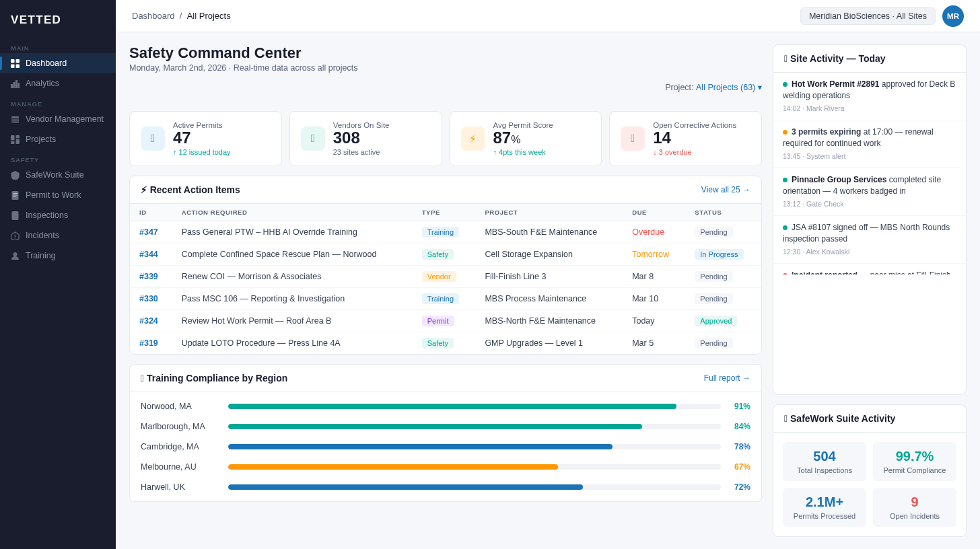This screenshot has height=549, width=980.
Task: Open View all 25 action items
Action: pos(725,190)
